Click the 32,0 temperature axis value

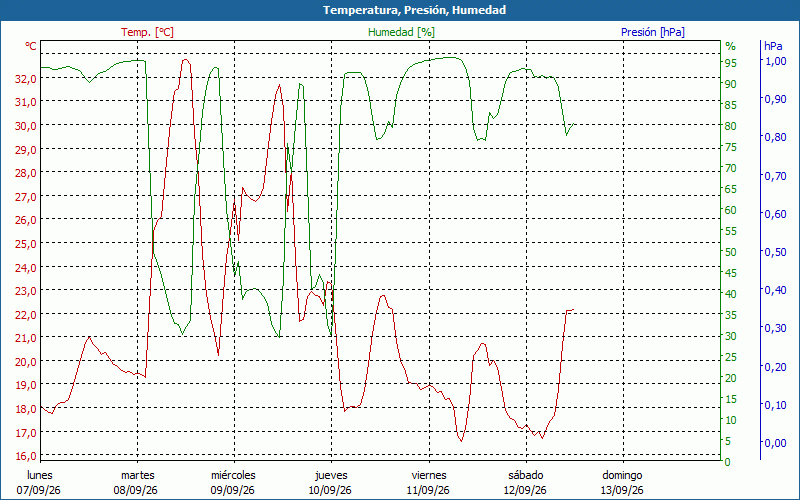[27, 79]
